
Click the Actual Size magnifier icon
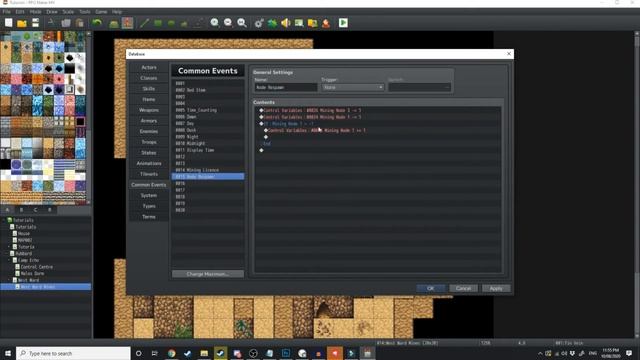pos(242,23)
